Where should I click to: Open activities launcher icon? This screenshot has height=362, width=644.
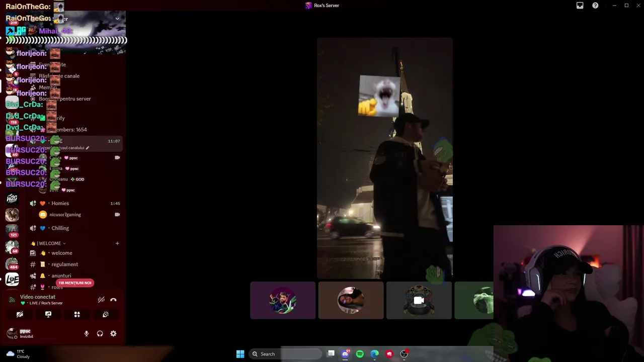77,314
